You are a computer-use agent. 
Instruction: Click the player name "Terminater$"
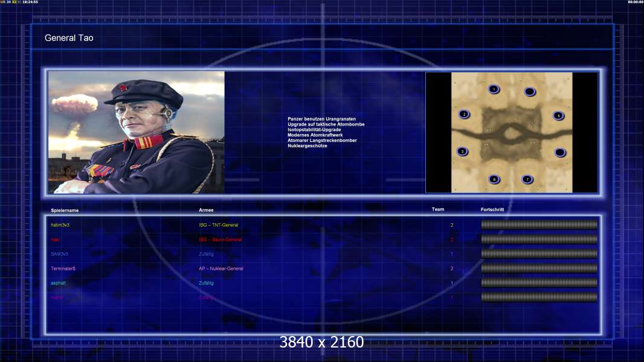[63, 268]
